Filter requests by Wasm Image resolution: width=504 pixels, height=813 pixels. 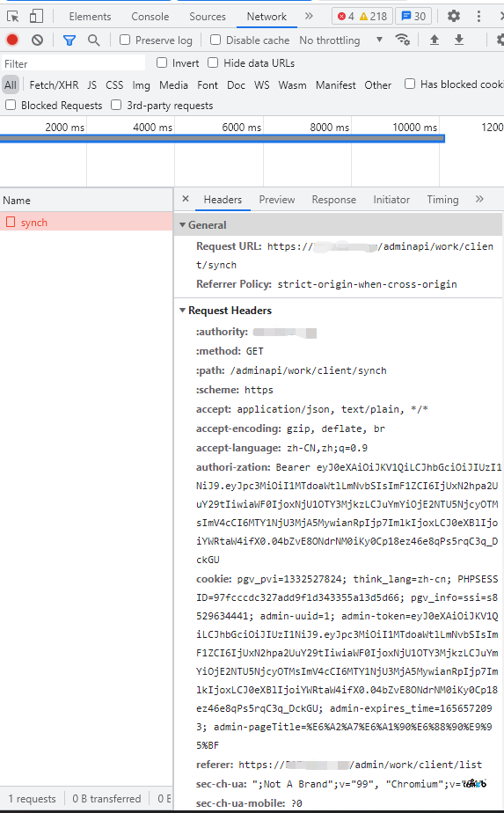coord(292,85)
